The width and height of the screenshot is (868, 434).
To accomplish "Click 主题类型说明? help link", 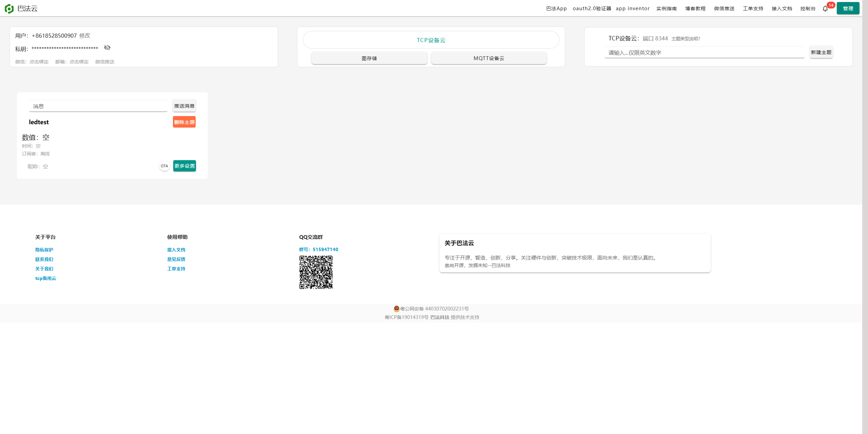I will click(686, 39).
